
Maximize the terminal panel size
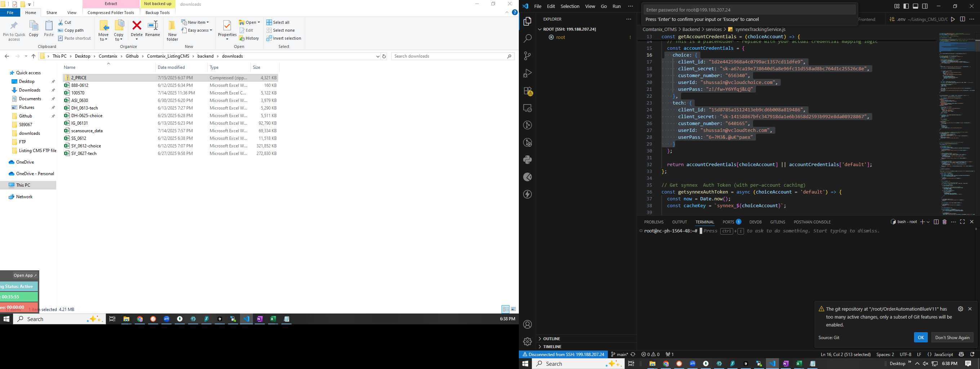962,222
